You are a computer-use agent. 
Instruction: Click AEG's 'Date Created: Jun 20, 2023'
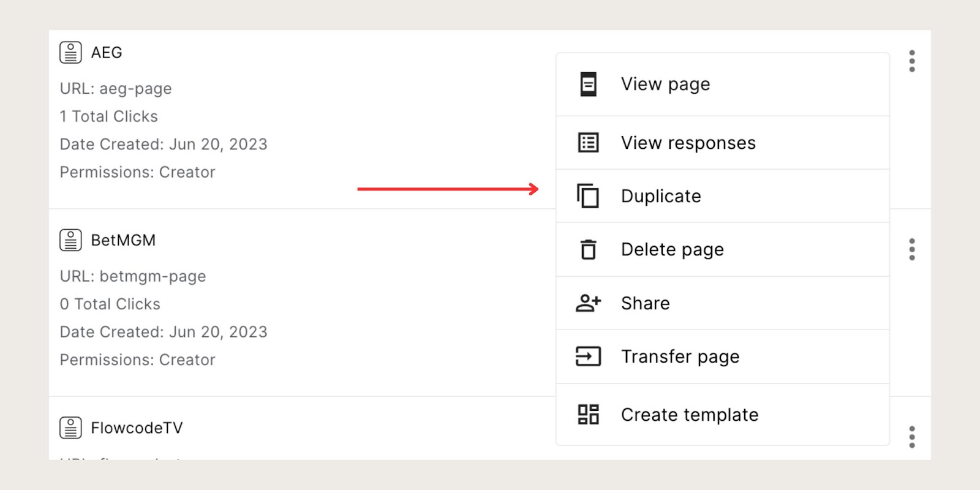pos(164,145)
